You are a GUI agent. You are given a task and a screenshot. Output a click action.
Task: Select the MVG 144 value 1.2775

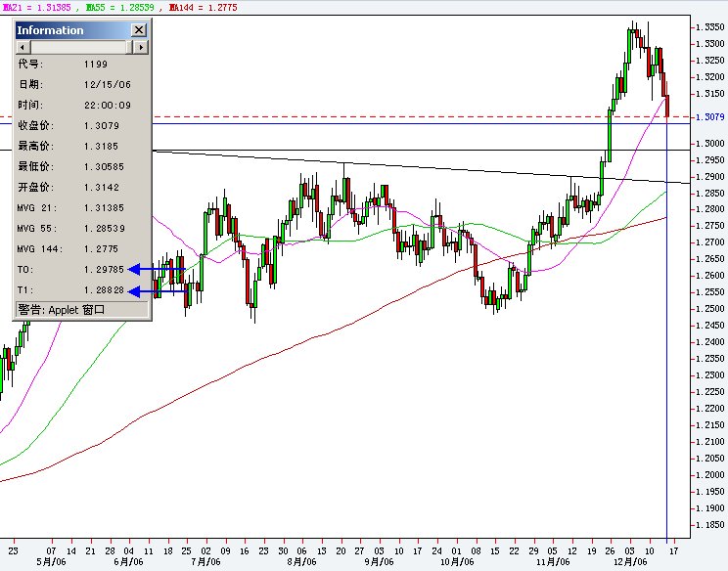click(102, 248)
